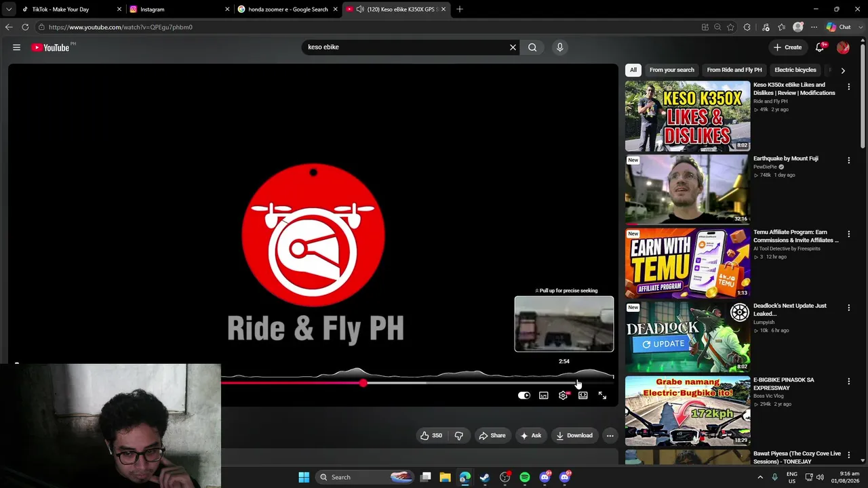This screenshot has height=488, width=868.
Task: Open 'Earthquake by Mount Fuji' video title
Action: point(786,159)
